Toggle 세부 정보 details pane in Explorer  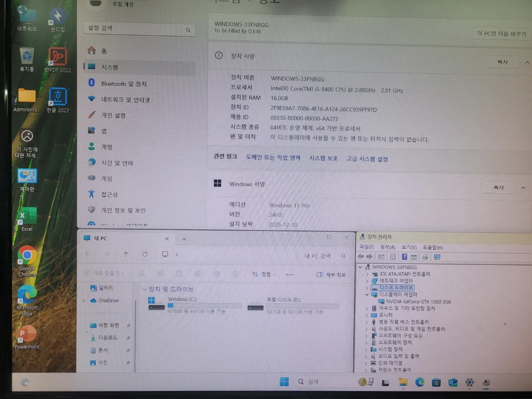[x=331, y=274]
